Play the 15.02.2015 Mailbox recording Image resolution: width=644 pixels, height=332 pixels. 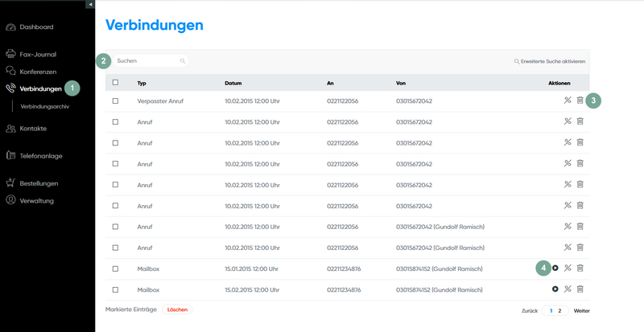555,289
